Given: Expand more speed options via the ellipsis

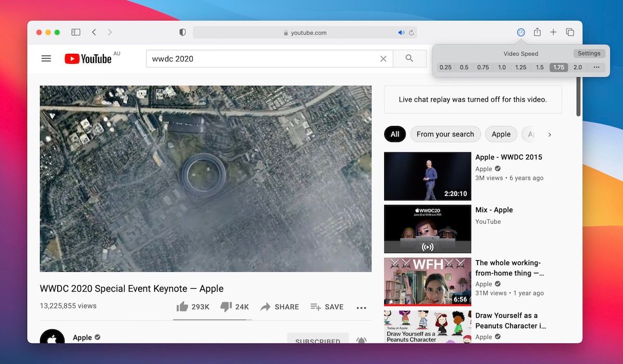Looking at the screenshot, I should [x=596, y=67].
